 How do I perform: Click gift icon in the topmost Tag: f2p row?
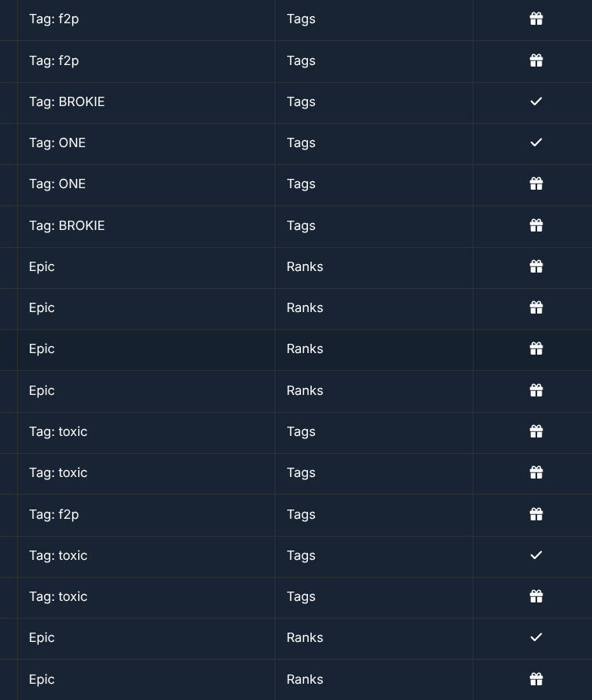tap(536, 19)
